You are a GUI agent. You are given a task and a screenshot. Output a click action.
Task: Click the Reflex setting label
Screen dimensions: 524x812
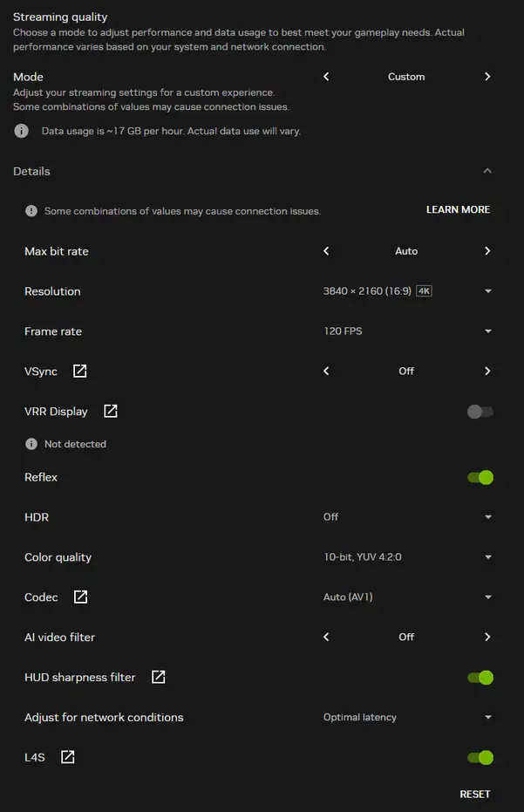[41, 477]
